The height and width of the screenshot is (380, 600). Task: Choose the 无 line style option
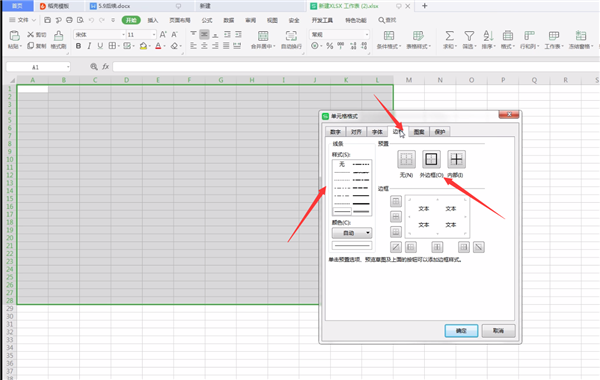tap(342, 164)
